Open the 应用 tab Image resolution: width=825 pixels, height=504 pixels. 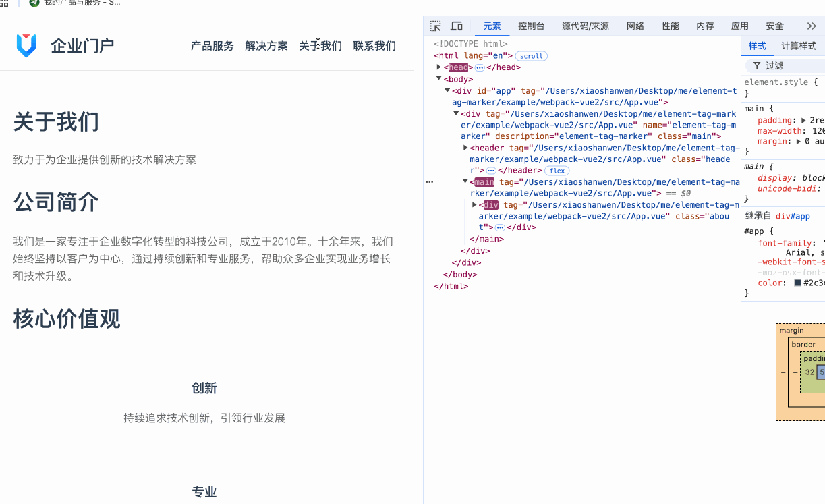(x=740, y=26)
